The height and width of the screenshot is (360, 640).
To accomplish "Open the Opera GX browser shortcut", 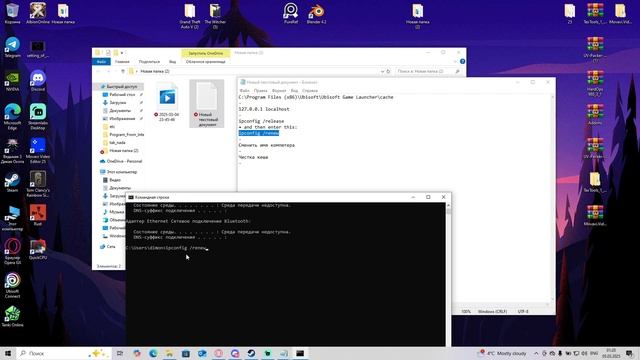I will coord(12,251).
